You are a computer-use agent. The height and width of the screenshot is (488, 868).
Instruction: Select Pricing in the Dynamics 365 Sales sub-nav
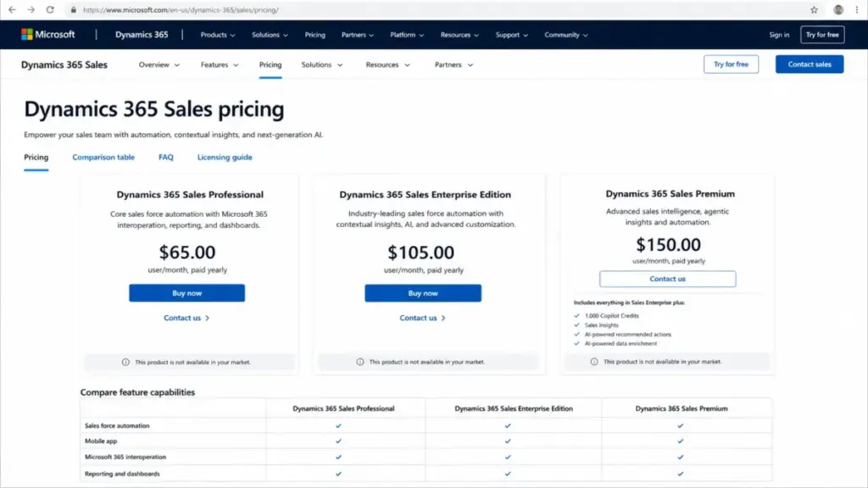[x=270, y=64]
